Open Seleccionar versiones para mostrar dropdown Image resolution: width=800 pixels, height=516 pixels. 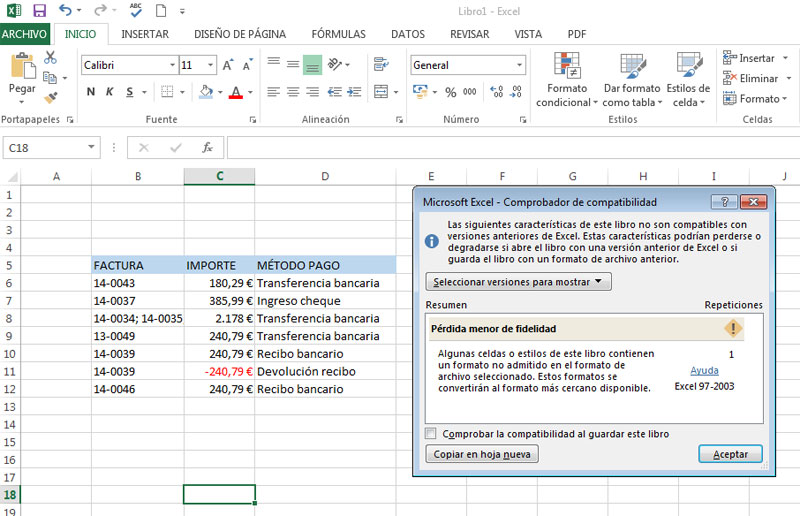coord(518,282)
